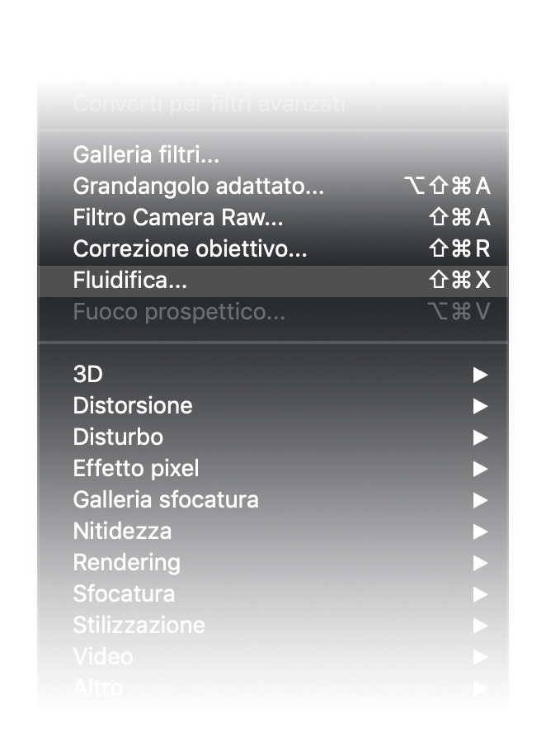This screenshot has height=756, width=546.
Task: Click Converti per filtri avanzati
Action: click(209, 105)
